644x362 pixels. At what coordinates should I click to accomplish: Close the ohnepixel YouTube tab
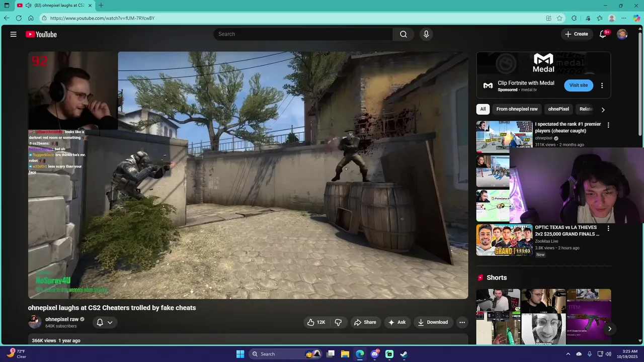pyautogui.click(x=90, y=6)
